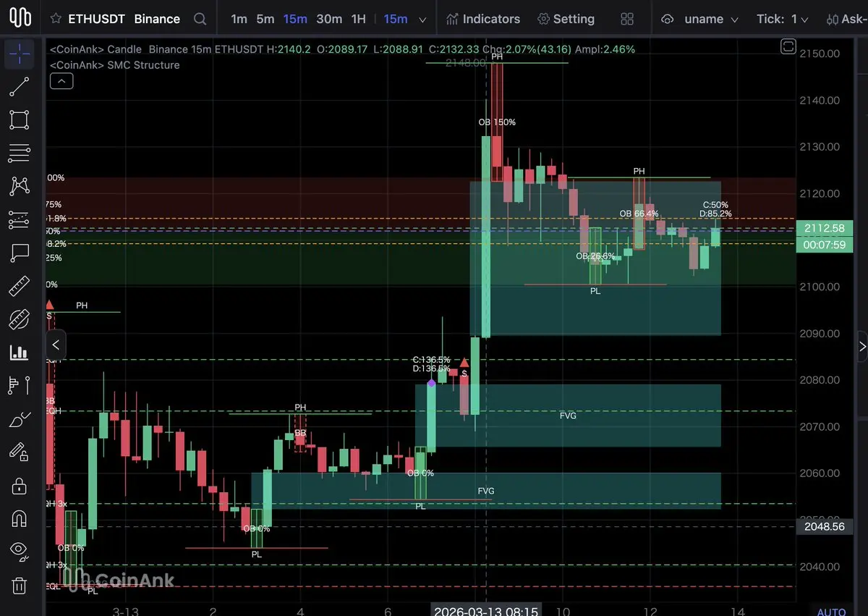Select the circular ruler tool
Viewport: 868px width, 616px height.
tap(20, 319)
